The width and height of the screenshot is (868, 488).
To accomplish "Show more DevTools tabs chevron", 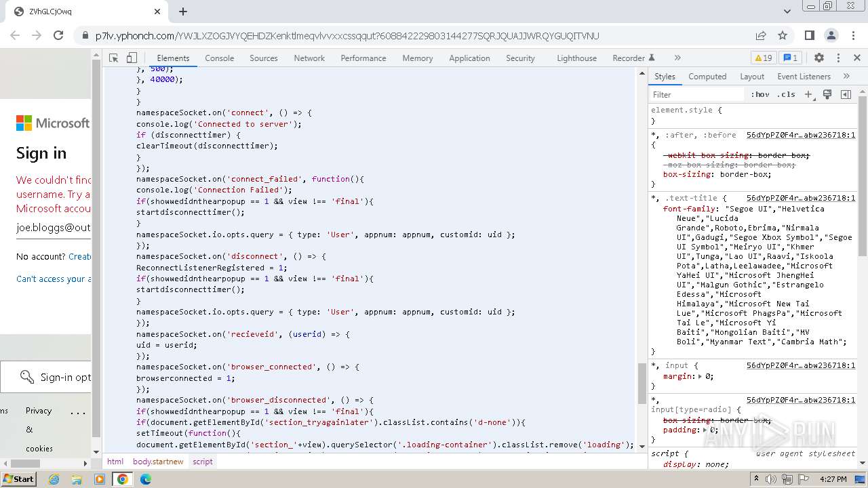I will pos(677,58).
